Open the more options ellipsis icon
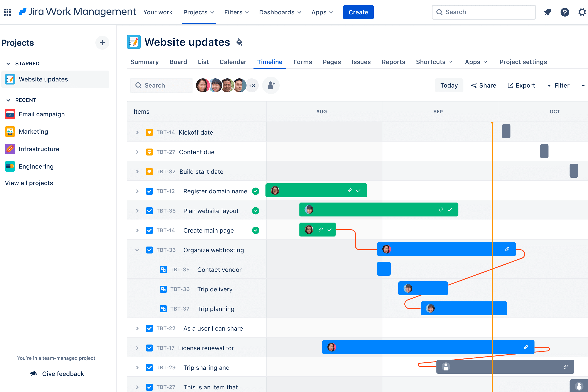588x392 pixels. 583,86
